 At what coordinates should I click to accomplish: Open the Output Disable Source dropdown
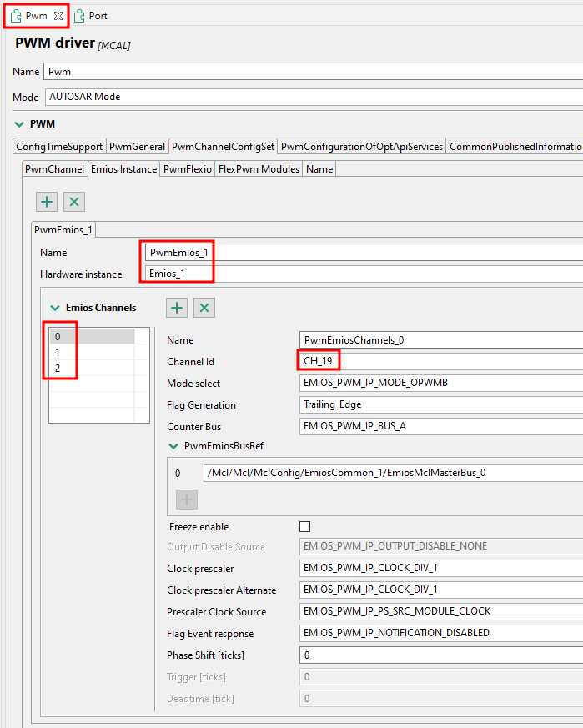[441, 546]
